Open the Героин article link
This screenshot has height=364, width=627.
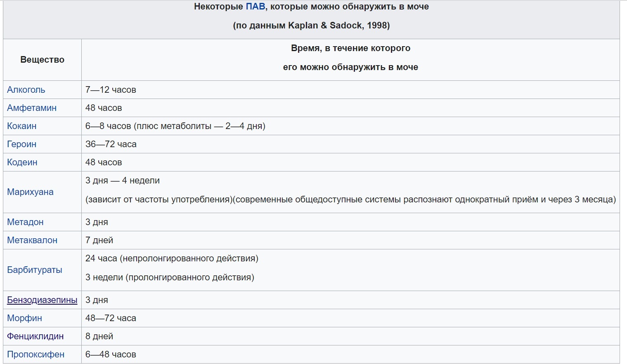22,144
